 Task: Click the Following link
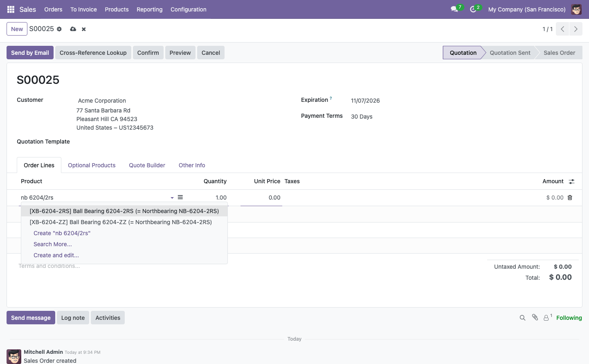569,318
